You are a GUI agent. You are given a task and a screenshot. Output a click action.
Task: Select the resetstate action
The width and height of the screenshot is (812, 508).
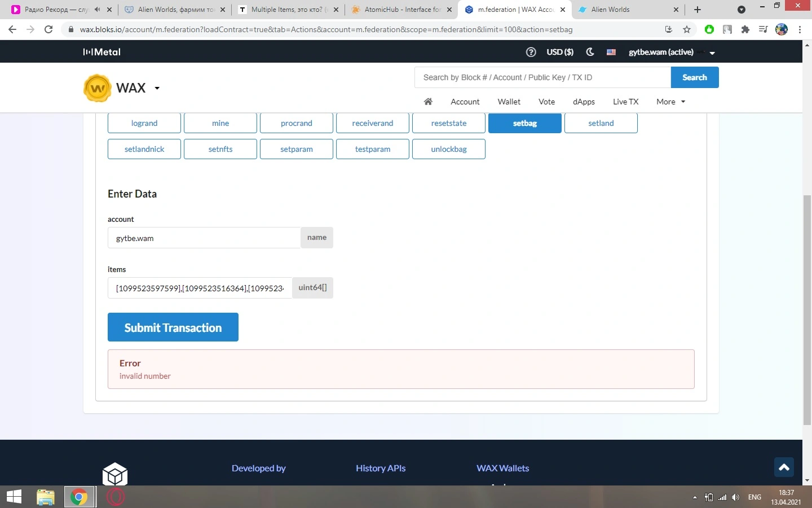tap(449, 123)
